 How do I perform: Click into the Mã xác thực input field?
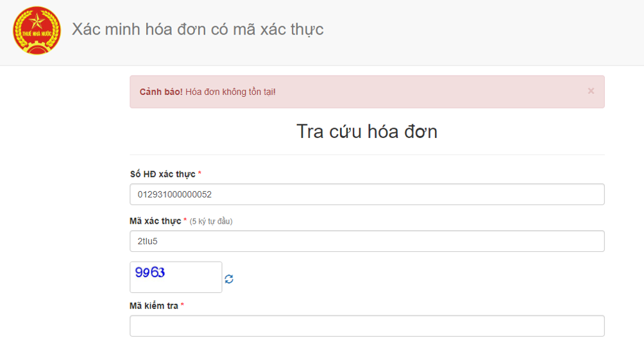[x=367, y=241]
